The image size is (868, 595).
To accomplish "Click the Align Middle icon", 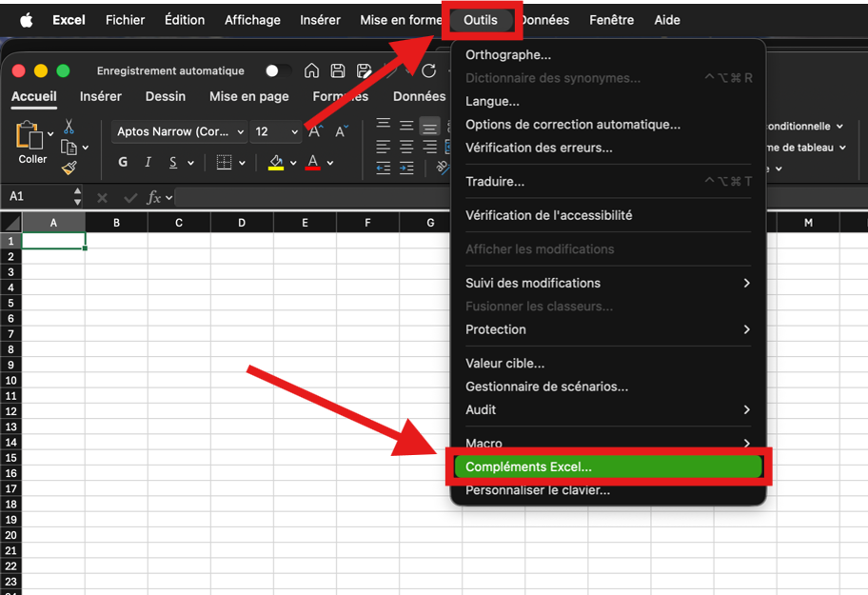I will point(406,126).
